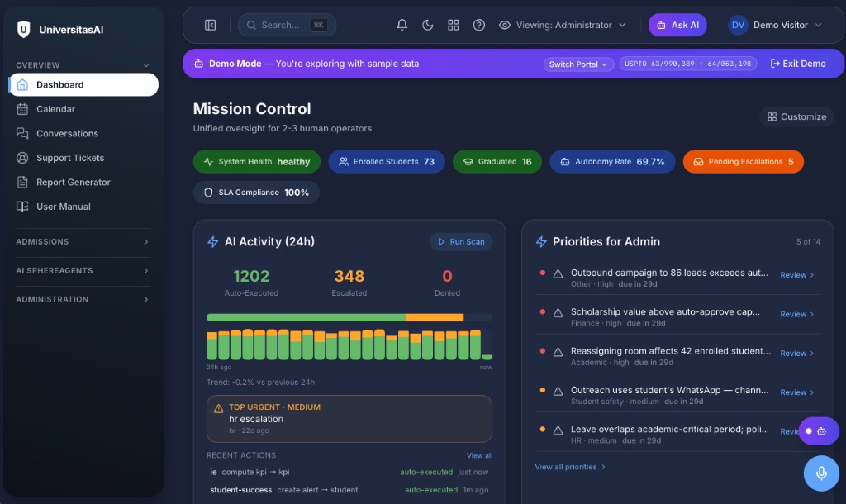Click the floating purple AI bot button

click(819, 431)
